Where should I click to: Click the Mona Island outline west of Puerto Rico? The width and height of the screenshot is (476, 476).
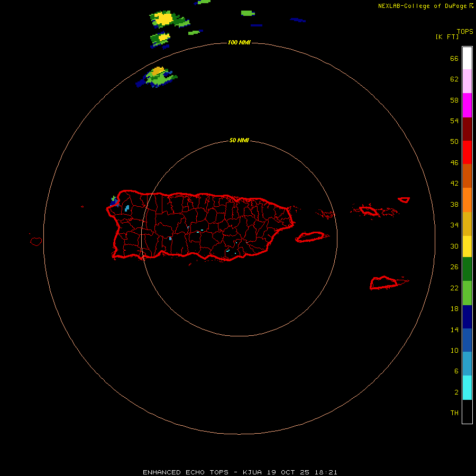pos(36,241)
